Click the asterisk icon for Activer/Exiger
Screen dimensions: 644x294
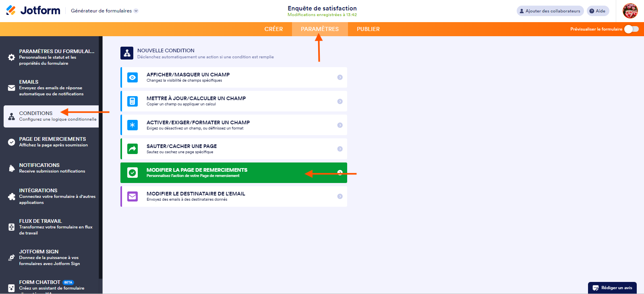click(x=133, y=125)
